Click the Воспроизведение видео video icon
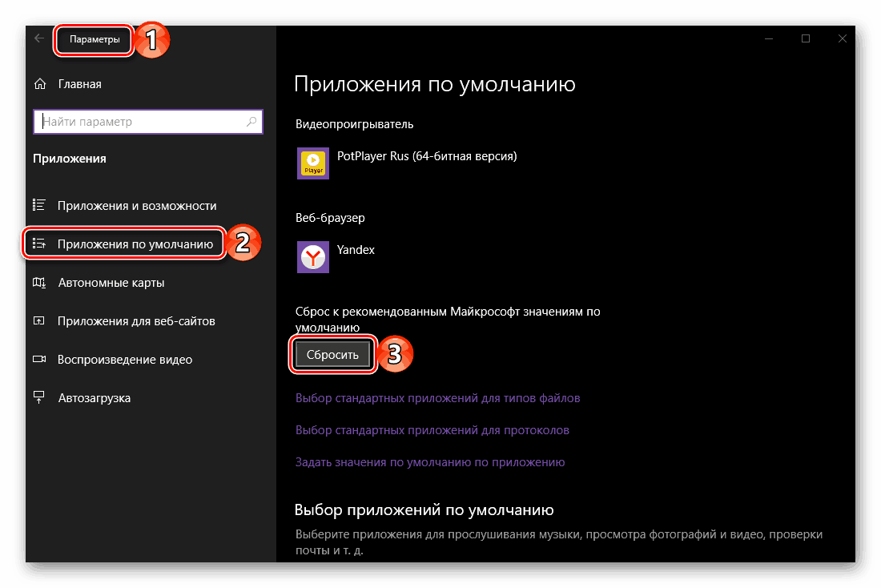The height and width of the screenshot is (588, 881). click(38, 359)
